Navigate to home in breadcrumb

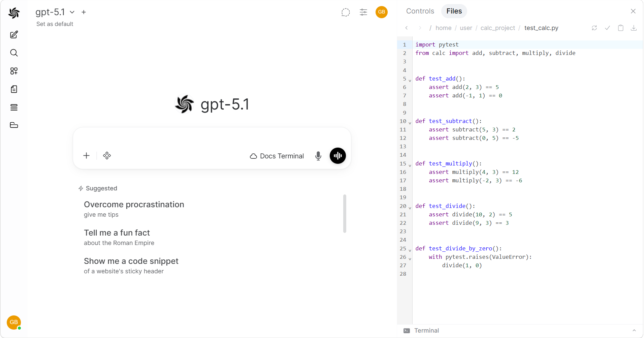pos(443,28)
